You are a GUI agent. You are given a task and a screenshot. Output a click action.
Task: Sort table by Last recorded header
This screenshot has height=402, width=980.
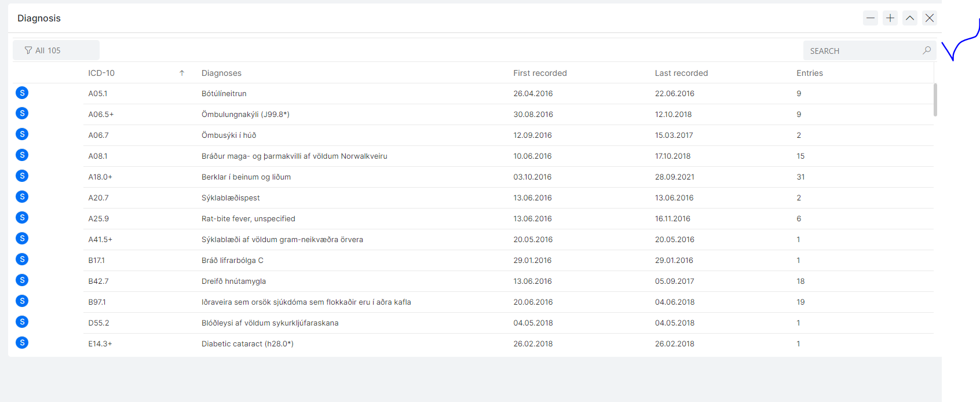click(x=681, y=73)
